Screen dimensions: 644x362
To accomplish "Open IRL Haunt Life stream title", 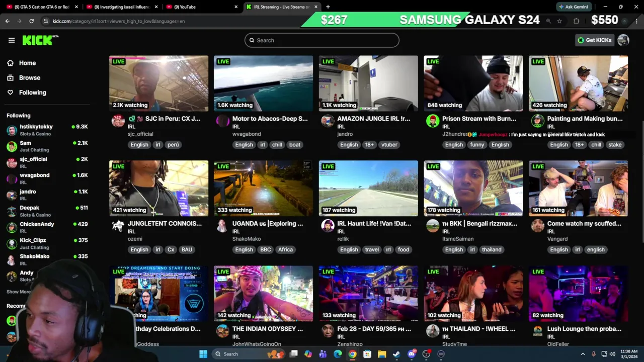I will click(374, 224).
